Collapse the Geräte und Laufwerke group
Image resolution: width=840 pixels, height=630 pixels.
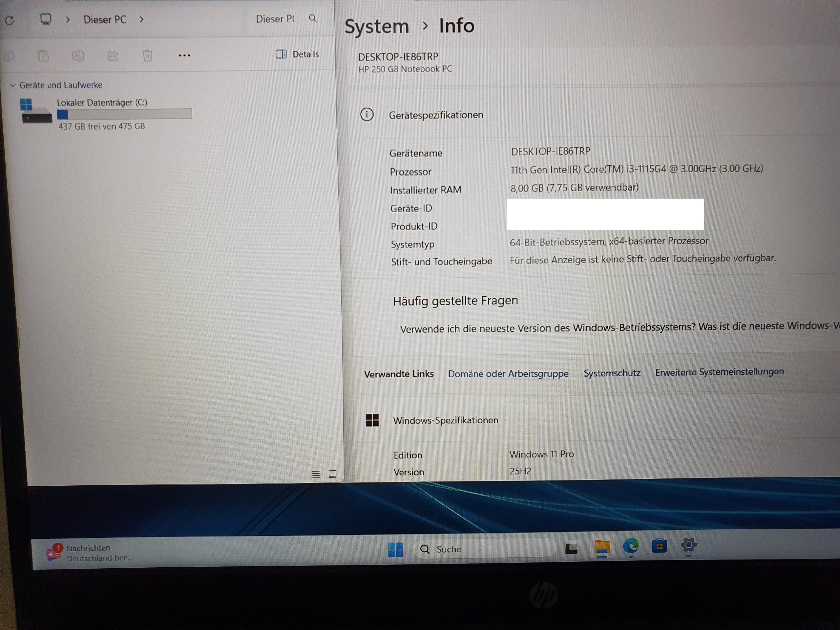tap(12, 85)
